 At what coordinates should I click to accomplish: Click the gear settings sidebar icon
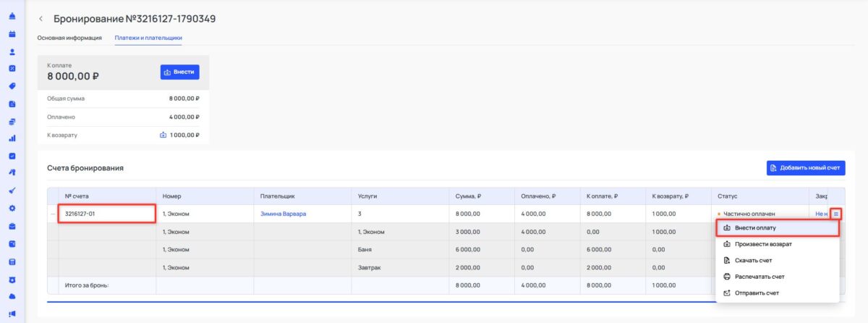(12, 209)
